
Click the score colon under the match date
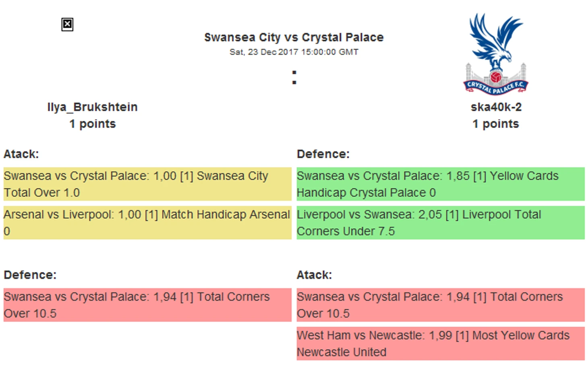click(x=294, y=77)
